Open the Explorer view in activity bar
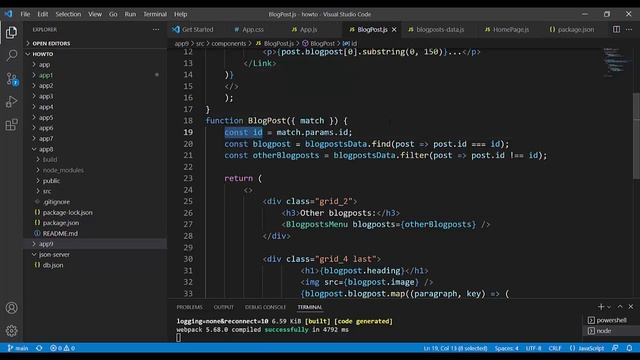 pos(11,32)
